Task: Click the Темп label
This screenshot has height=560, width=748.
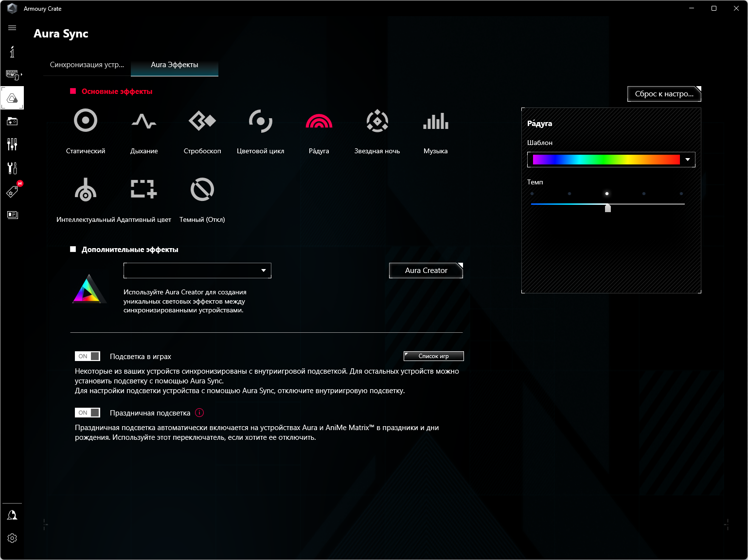Action: coord(535,182)
